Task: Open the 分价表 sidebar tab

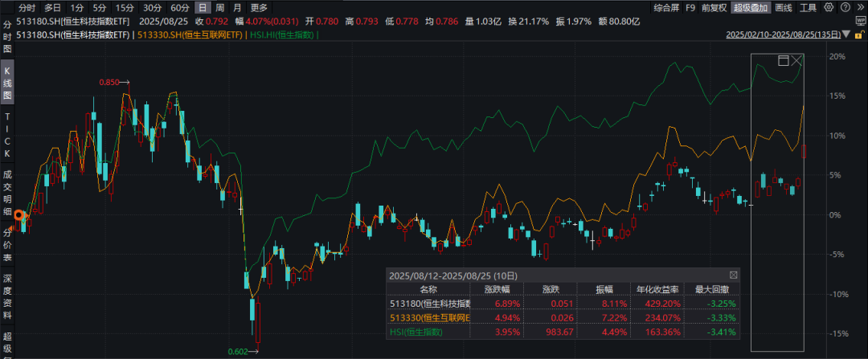Action: tap(7, 246)
